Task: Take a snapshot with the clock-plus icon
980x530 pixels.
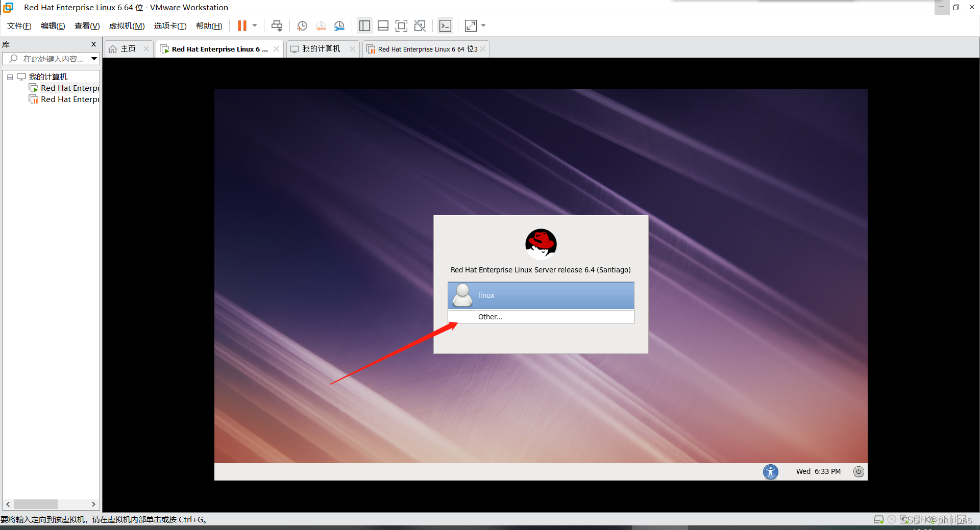Action: (x=302, y=26)
